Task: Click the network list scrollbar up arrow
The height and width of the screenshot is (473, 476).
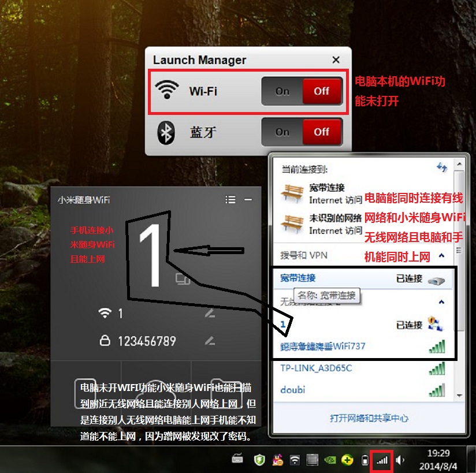Action: pos(459,164)
